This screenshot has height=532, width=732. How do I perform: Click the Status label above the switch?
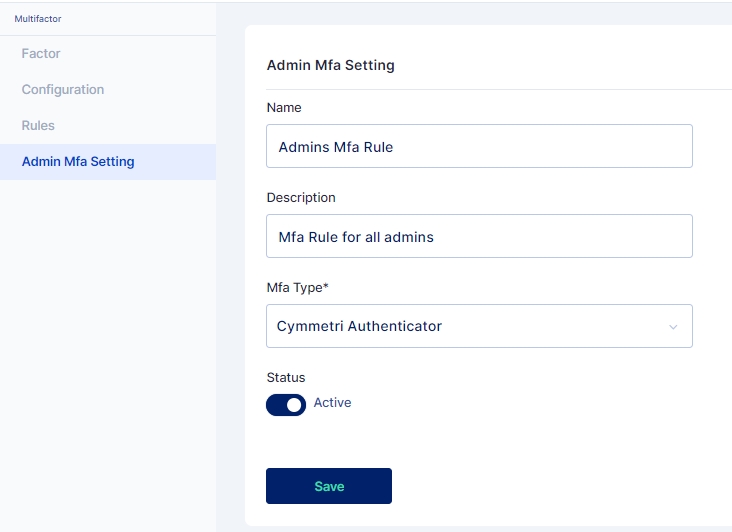[286, 378]
